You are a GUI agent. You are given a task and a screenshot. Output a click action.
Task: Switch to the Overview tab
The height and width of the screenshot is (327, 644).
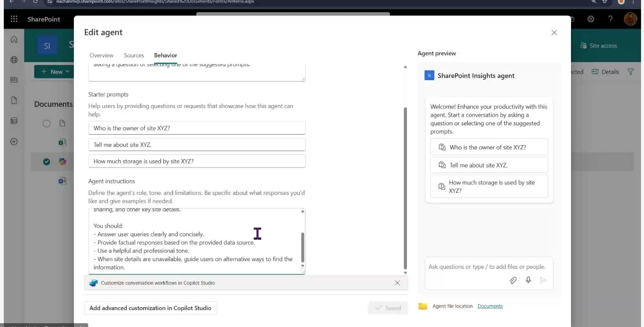point(101,55)
